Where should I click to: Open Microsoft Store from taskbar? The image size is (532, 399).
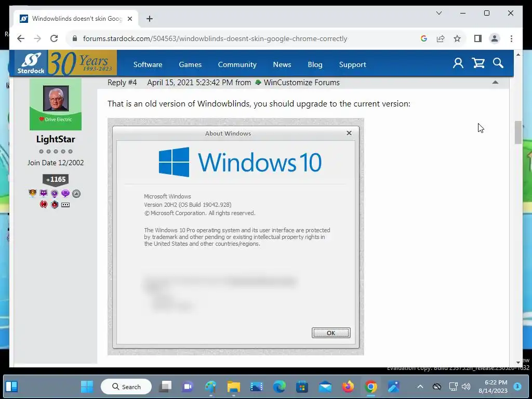302,387
